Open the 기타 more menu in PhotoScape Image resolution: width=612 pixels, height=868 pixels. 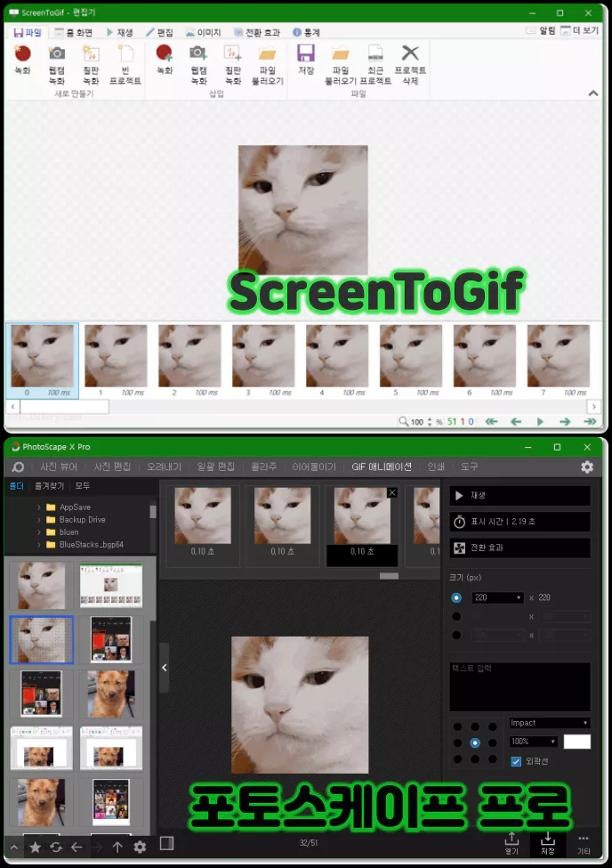coord(584,844)
